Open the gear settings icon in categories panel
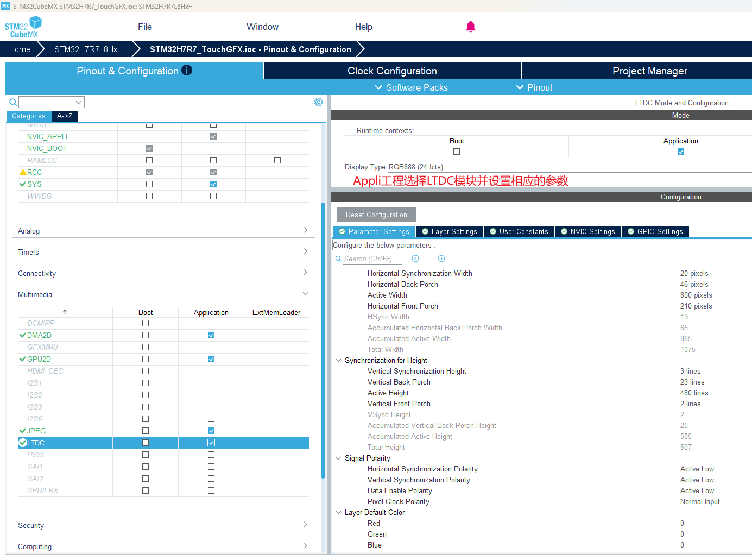 tap(319, 102)
